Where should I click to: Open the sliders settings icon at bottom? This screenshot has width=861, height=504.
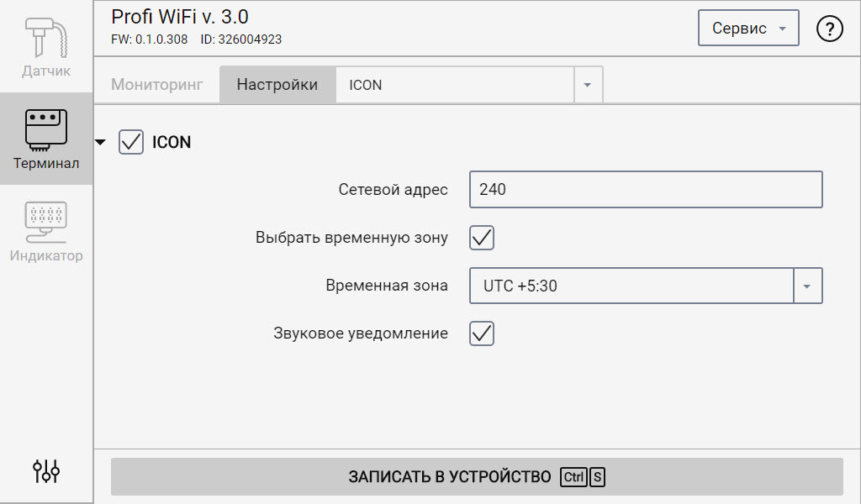[x=46, y=471]
